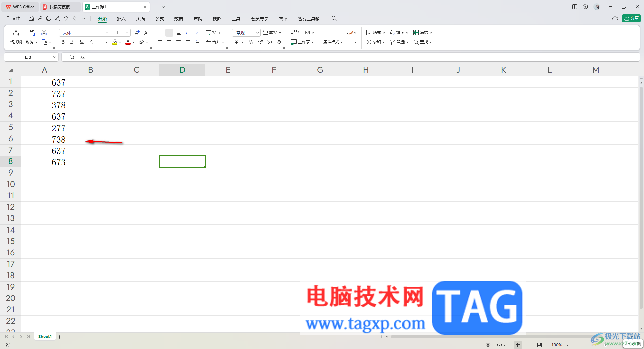Select the Sheet1 sheet tab
This screenshot has height=349, width=644.
45,337
